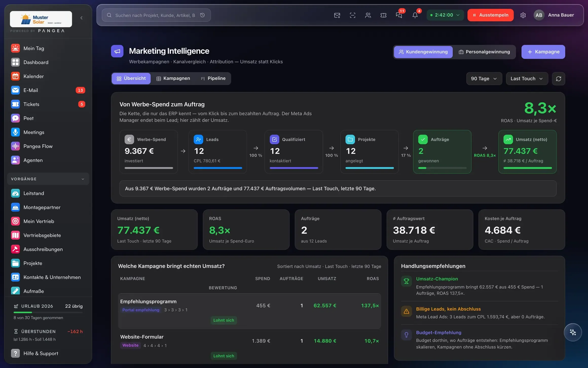588x368 pixels.
Task: Create a new Kampagne
Action: (x=543, y=52)
